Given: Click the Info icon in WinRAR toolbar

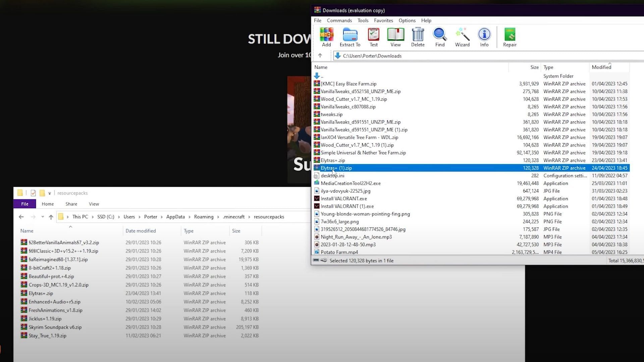Looking at the screenshot, I should (x=485, y=37).
